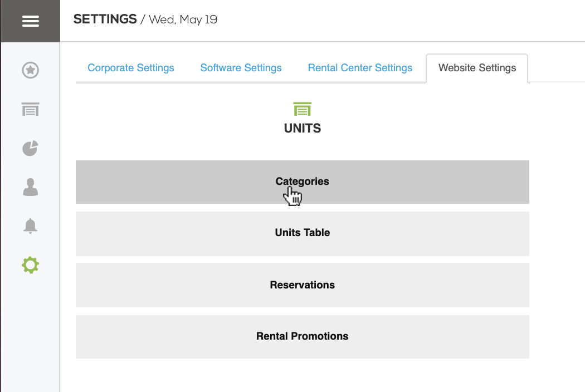Click the UNITS heading label
The height and width of the screenshot is (392, 585).
(302, 128)
